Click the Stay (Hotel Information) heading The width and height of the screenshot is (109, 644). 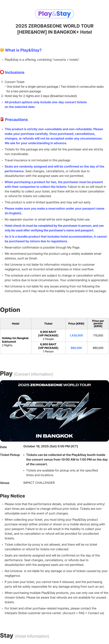point(24,636)
